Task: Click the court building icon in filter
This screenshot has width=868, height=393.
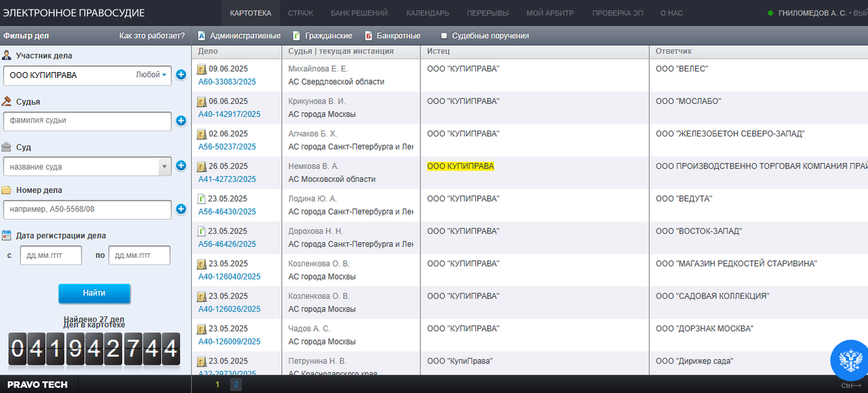Action: (7, 147)
